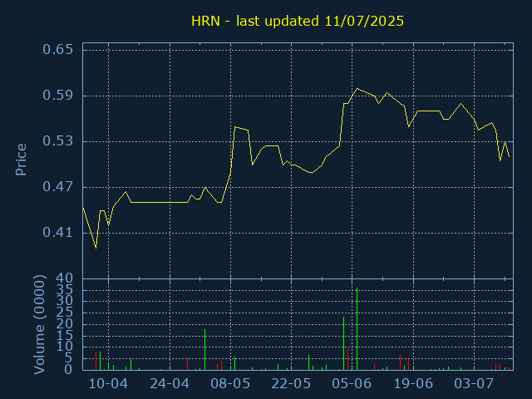Screen dimensions: 532x399
Task: Select the 0.59 price axis label
Action: (57, 96)
